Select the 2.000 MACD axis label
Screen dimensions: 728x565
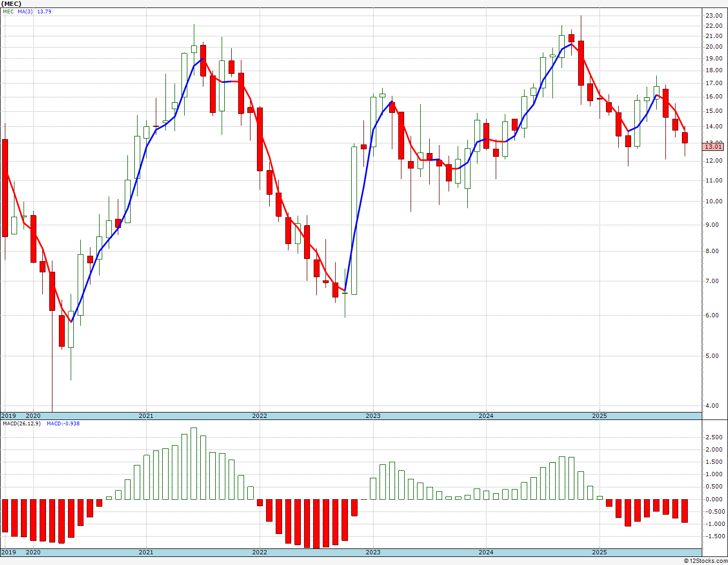click(x=714, y=449)
